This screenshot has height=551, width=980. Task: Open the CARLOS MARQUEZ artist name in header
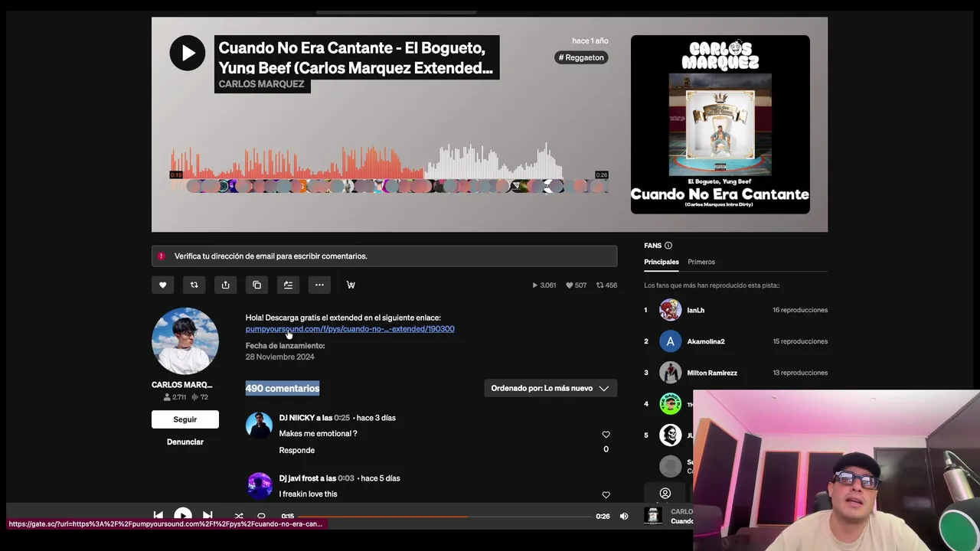pos(261,84)
